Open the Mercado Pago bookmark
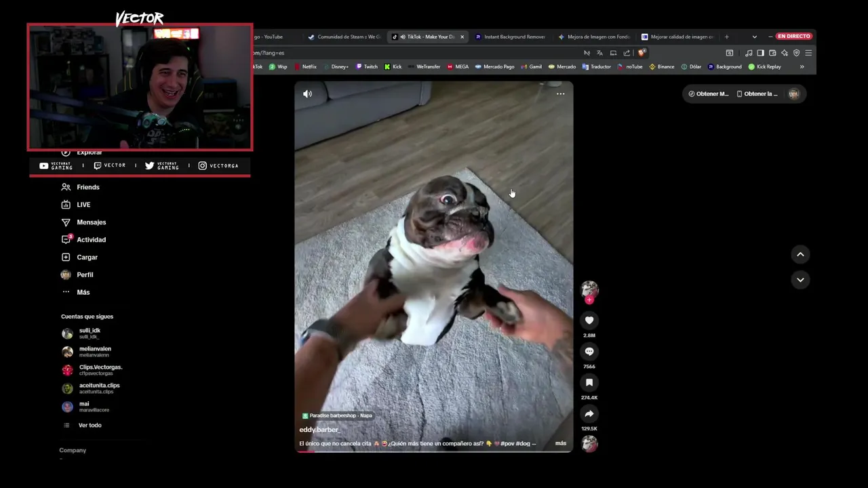This screenshot has height=488, width=868. [x=495, y=66]
